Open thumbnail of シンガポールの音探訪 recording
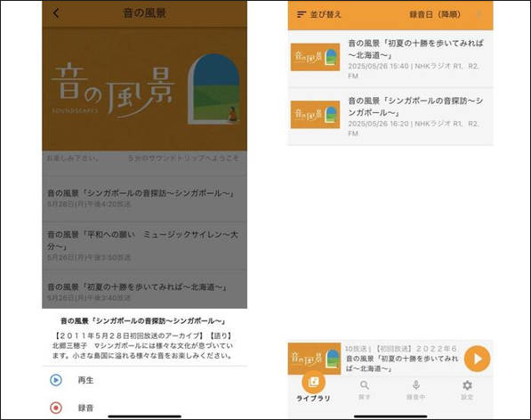Screen dimensions: 531x420 tap(315, 115)
